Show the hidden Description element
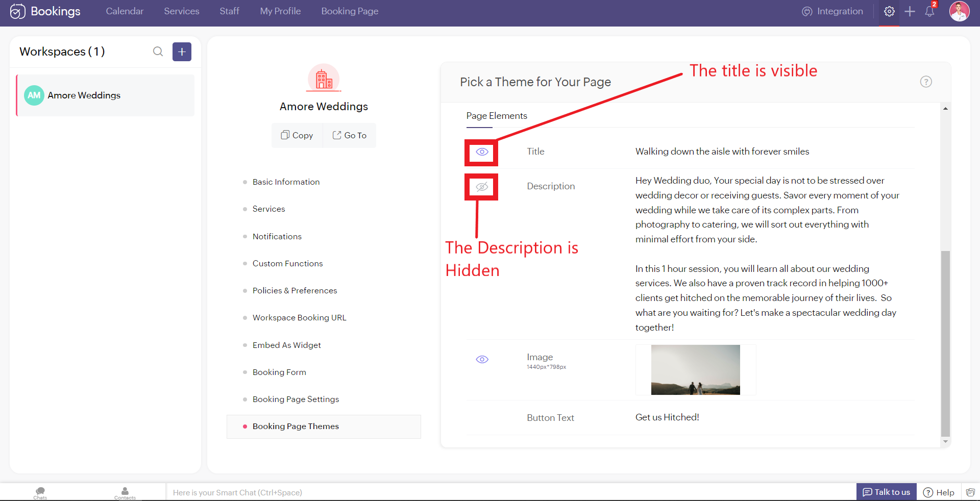Image resolution: width=980 pixels, height=501 pixels. [x=482, y=187]
